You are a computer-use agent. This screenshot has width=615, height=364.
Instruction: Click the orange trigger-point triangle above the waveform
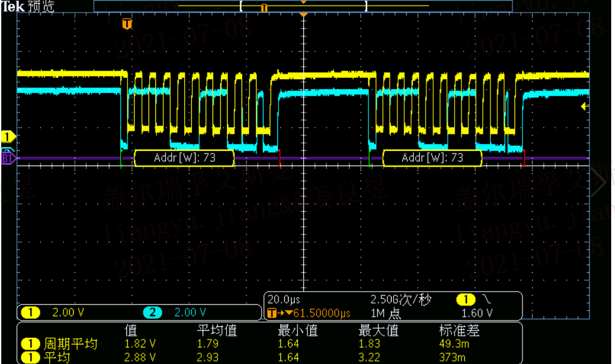point(303,15)
